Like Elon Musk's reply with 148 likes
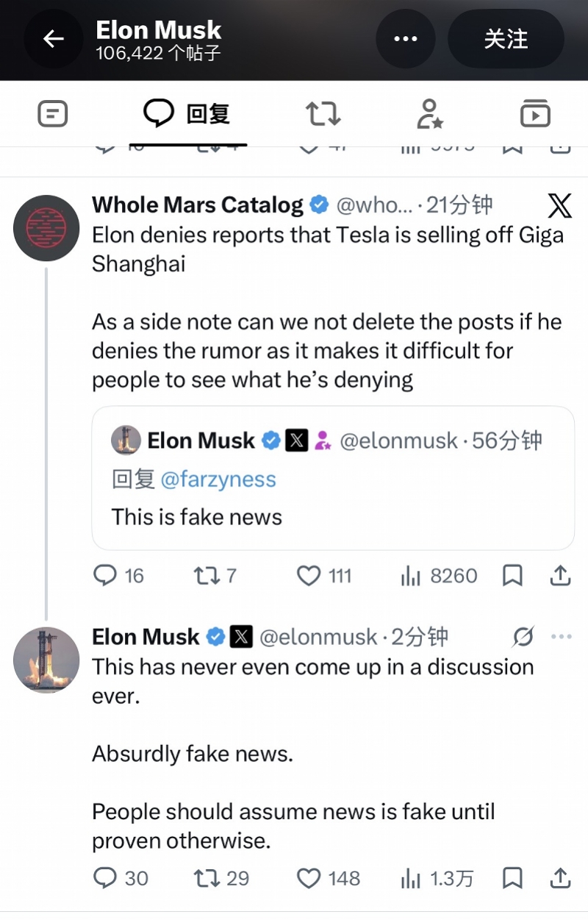This screenshot has height=920, width=588. pyautogui.click(x=329, y=878)
